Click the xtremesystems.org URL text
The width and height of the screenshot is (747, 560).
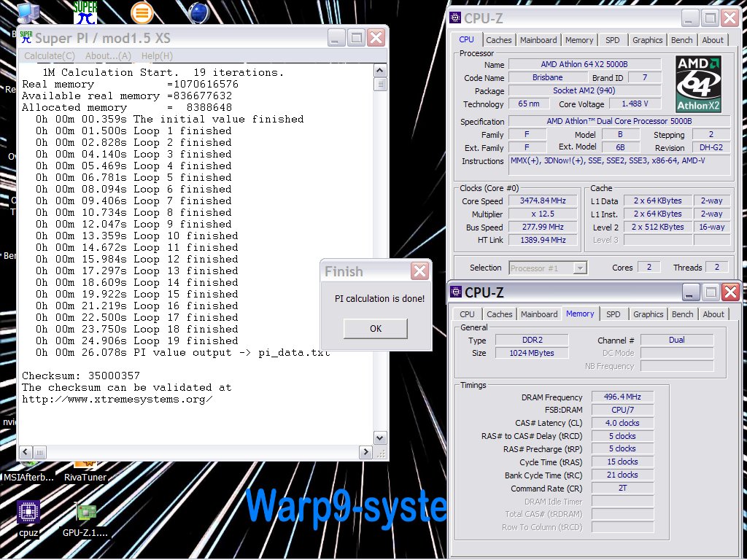coord(117,399)
